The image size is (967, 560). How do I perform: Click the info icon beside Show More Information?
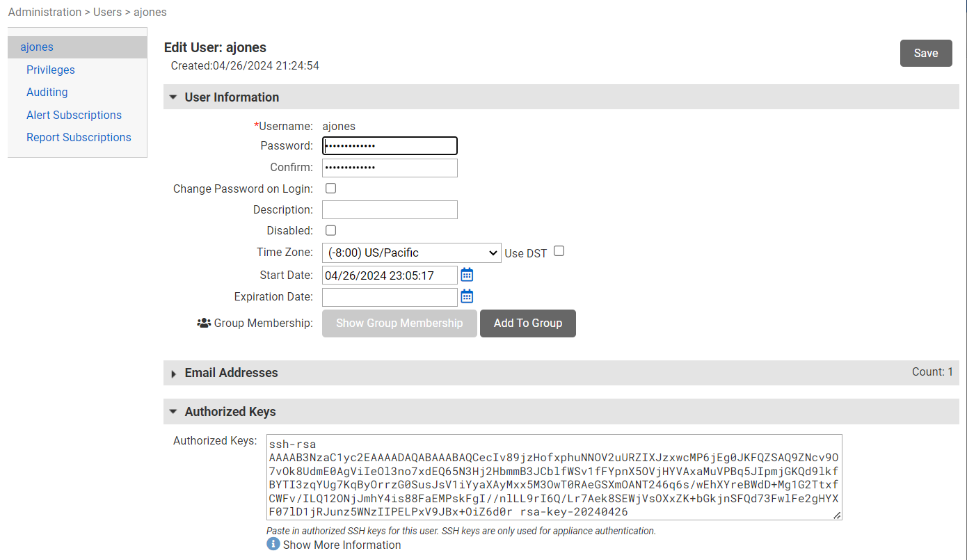[x=273, y=543]
